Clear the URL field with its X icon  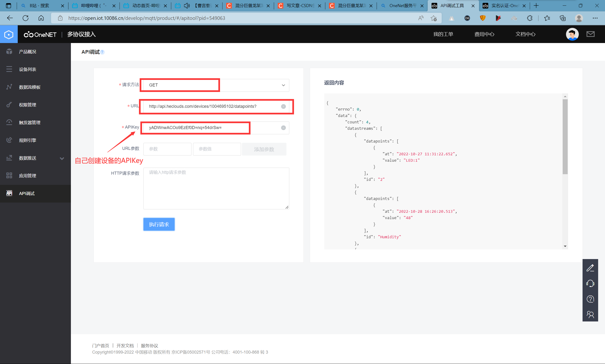point(283,106)
